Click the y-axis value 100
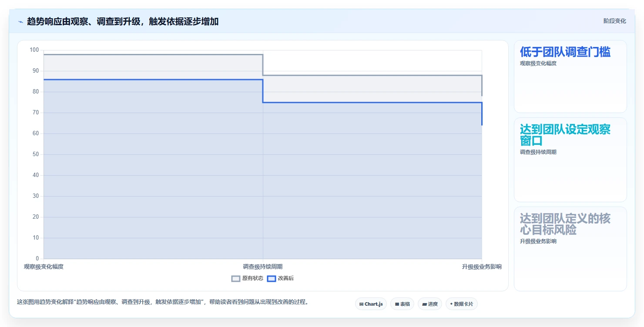 coord(34,50)
